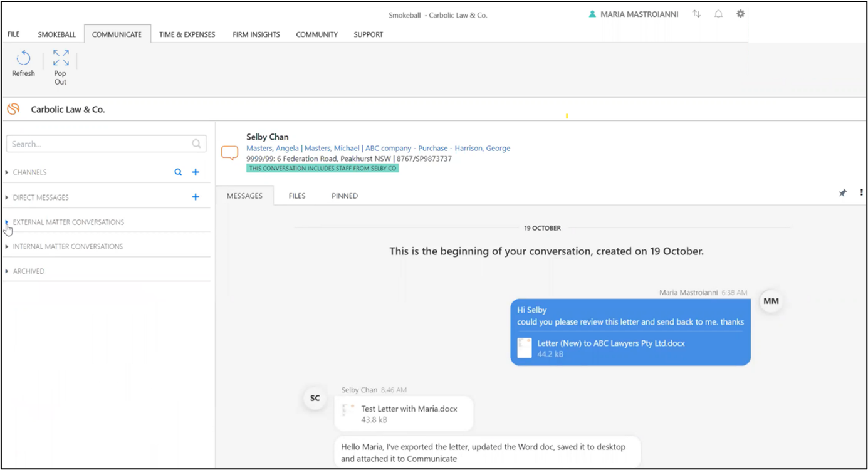Click the Selby Chan conversation title
Screen dimensions: 868x470
[268, 137]
